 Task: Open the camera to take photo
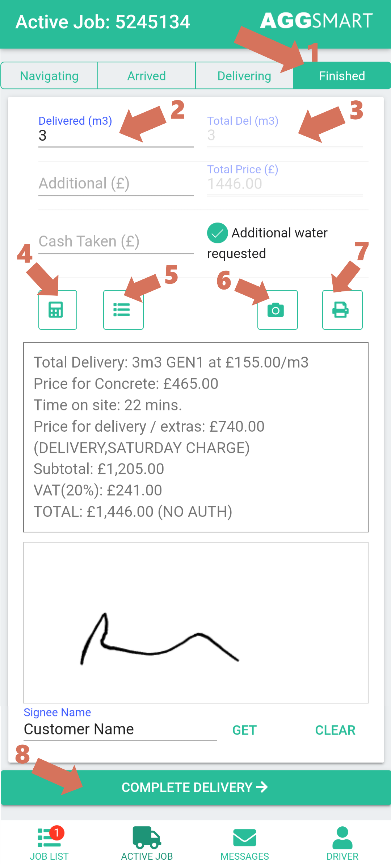(277, 310)
